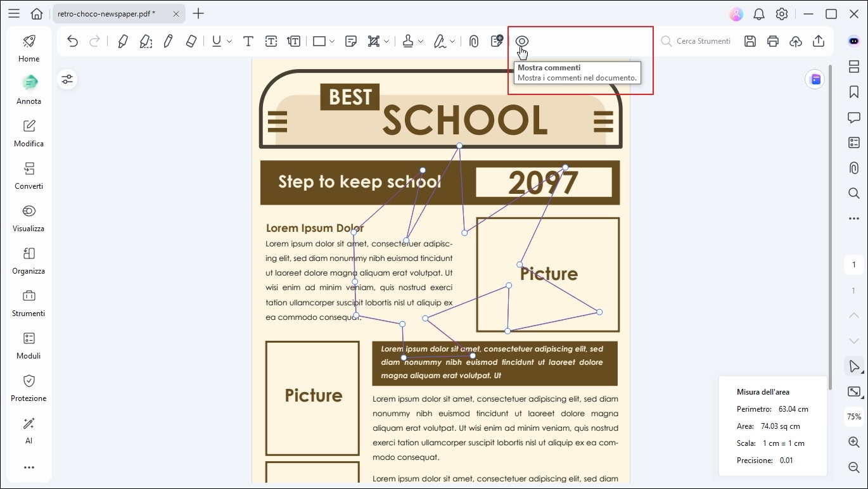The width and height of the screenshot is (868, 489).
Task: Share the document
Action: click(819, 41)
